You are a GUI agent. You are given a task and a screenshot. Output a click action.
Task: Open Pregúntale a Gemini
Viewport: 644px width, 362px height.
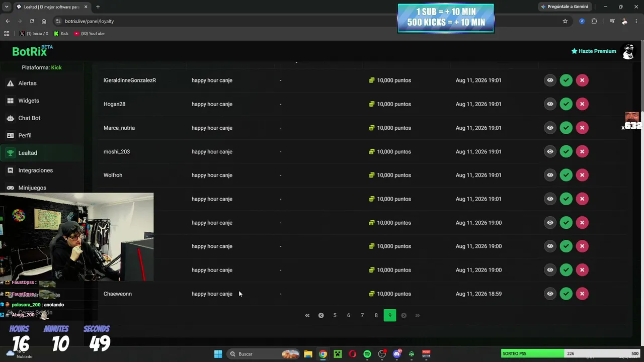point(564,7)
